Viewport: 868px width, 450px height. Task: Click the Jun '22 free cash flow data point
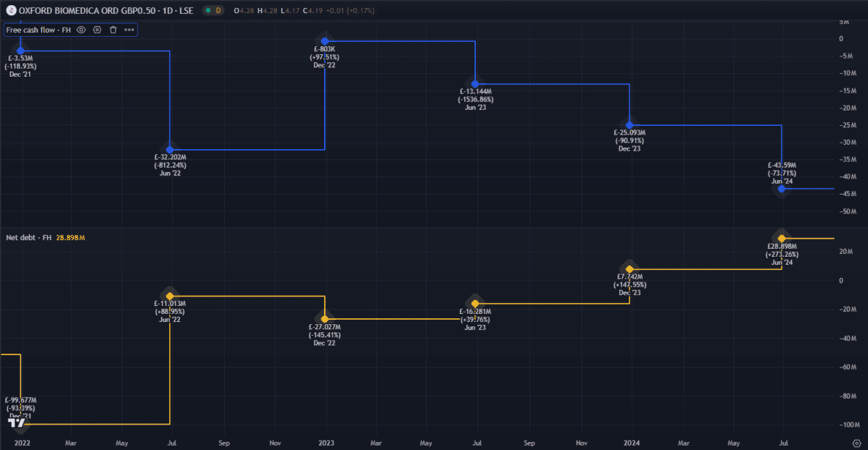coord(170,149)
